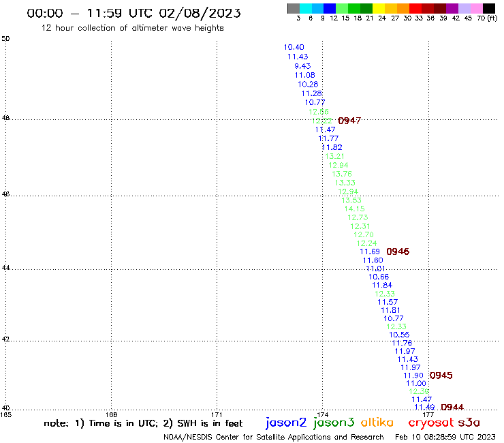Click the 13.21 wave height value

[334, 156]
